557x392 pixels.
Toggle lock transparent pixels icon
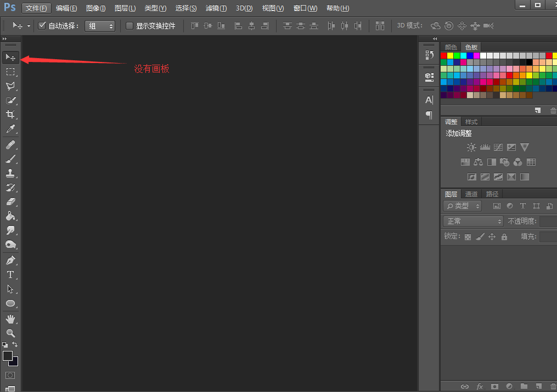[x=468, y=237]
